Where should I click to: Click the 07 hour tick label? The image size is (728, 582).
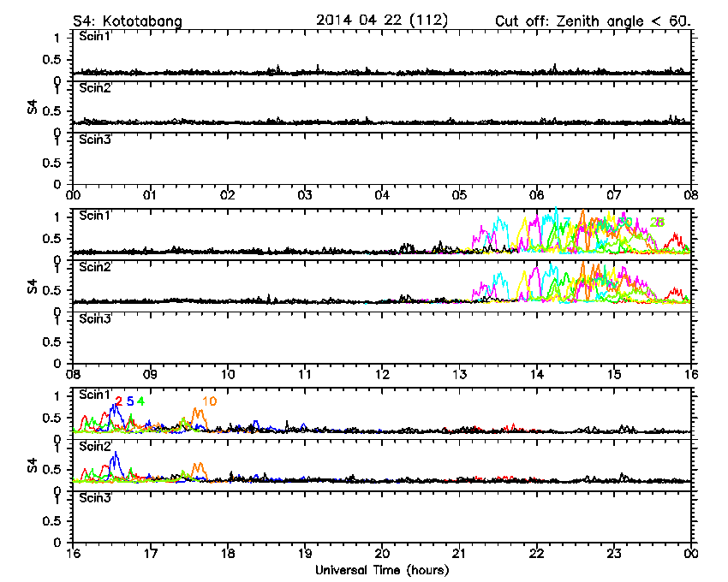[x=614, y=195]
